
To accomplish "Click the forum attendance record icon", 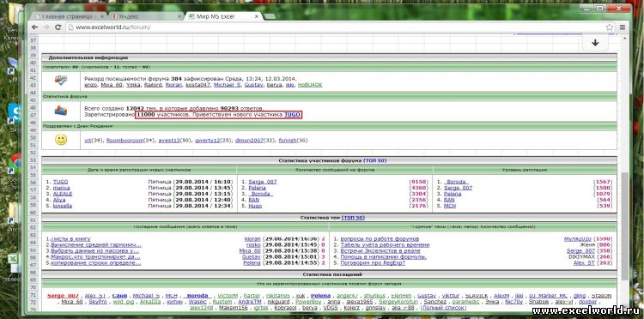I will (x=61, y=81).
